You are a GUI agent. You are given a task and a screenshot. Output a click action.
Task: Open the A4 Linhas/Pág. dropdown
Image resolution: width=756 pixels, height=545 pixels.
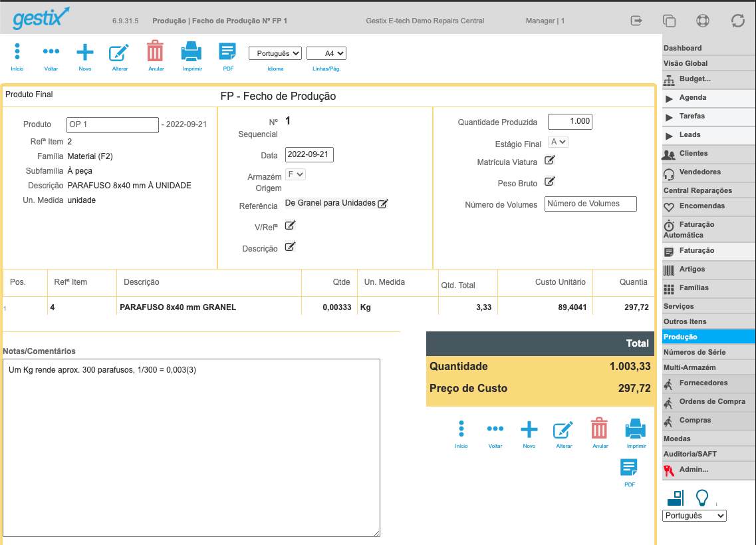[326, 53]
